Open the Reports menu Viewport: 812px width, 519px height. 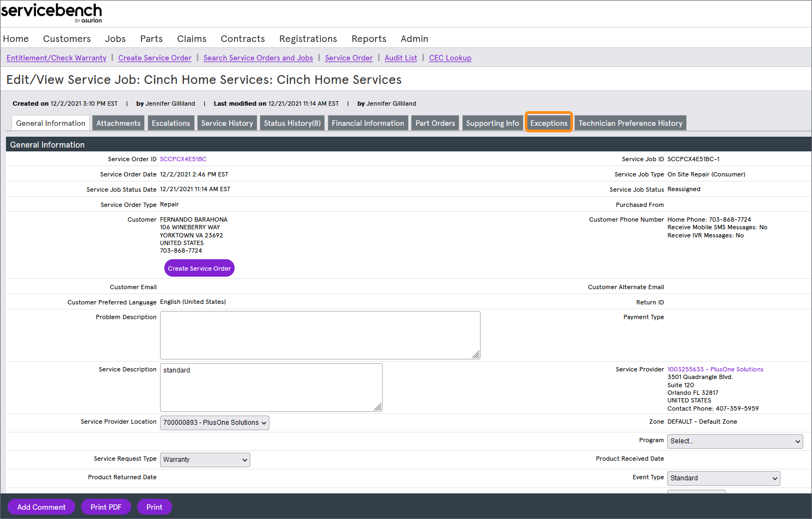point(369,39)
